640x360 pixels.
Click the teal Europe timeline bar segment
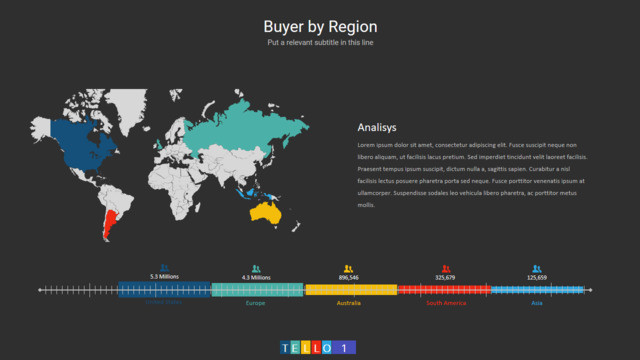click(x=257, y=289)
